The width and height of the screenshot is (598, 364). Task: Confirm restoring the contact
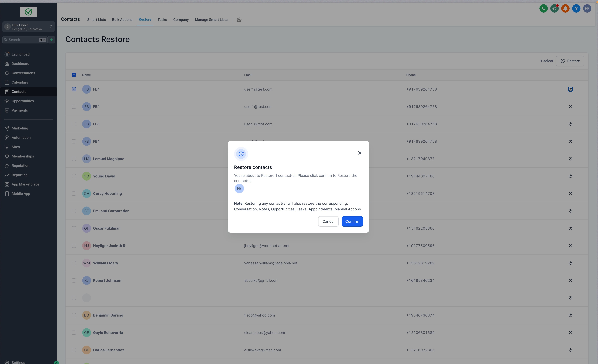pyautogui.click(x=352, y=221)
